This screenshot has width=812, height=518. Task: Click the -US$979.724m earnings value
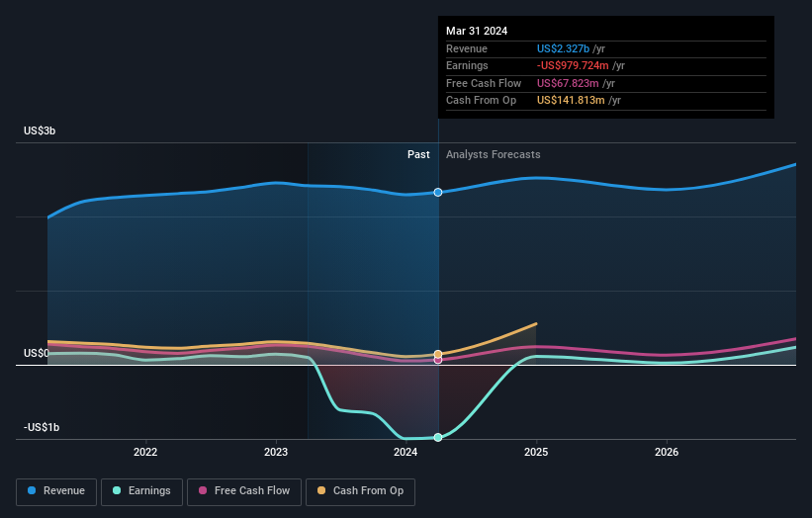click(x=573, y=65)
